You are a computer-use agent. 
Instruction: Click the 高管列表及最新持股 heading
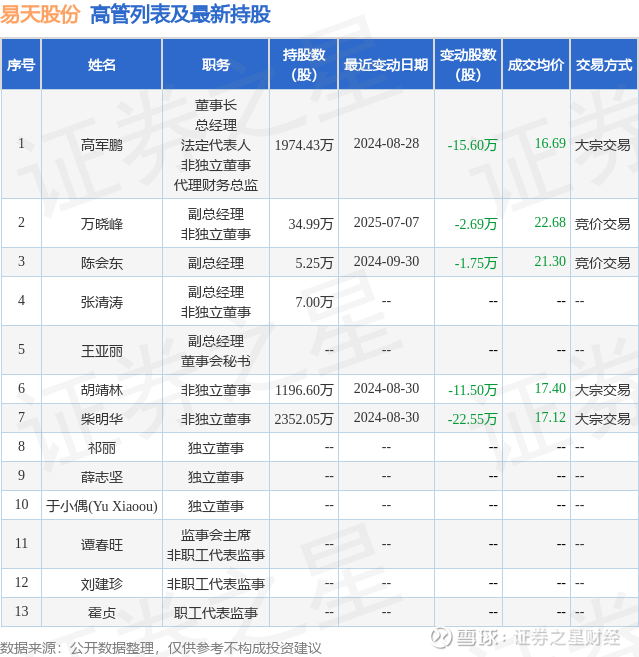coord(180,14)
